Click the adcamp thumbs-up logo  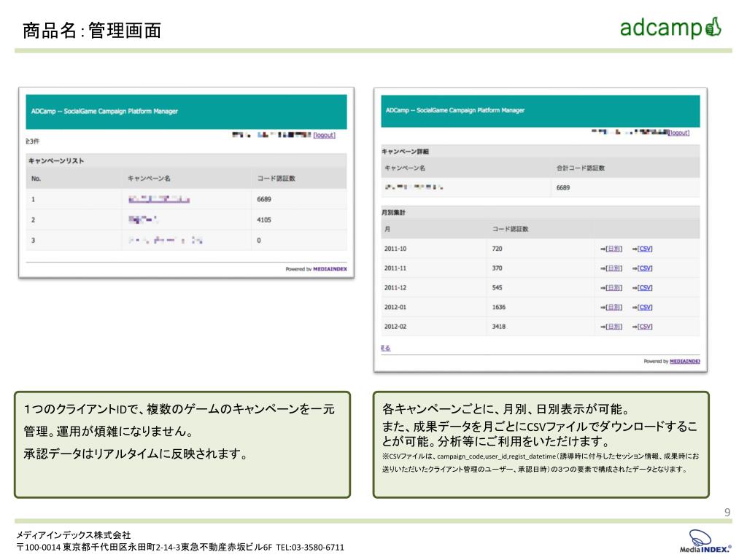tap(670, 28)
